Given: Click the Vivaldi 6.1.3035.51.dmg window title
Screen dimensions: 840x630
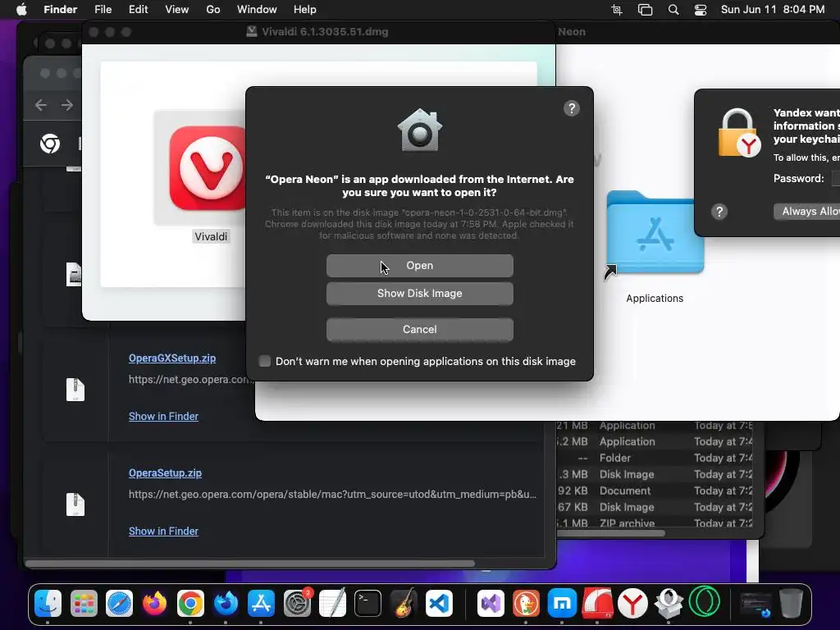Looking at the screenshot, I should [x=325, y=32].
